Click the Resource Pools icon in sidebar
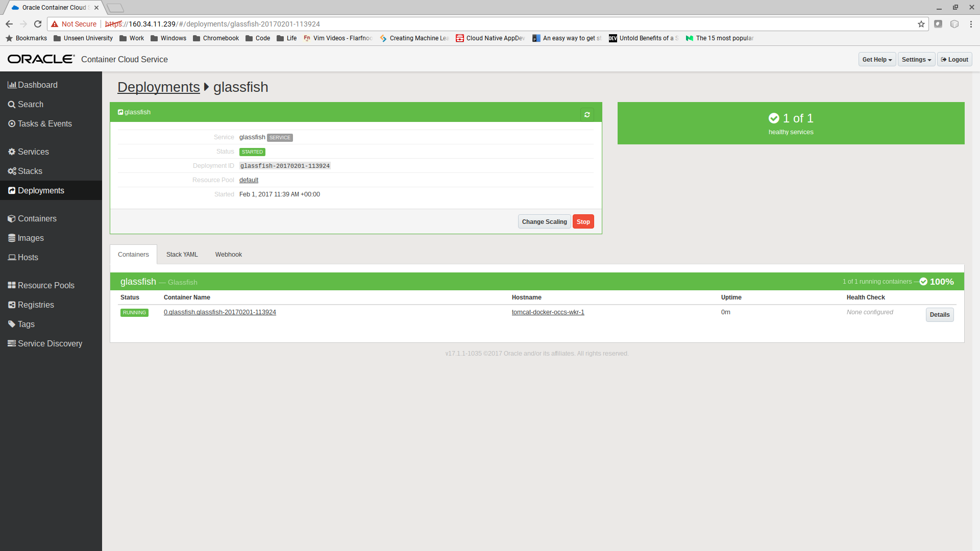Screen dimensions: 980x551 coord(12,285)
